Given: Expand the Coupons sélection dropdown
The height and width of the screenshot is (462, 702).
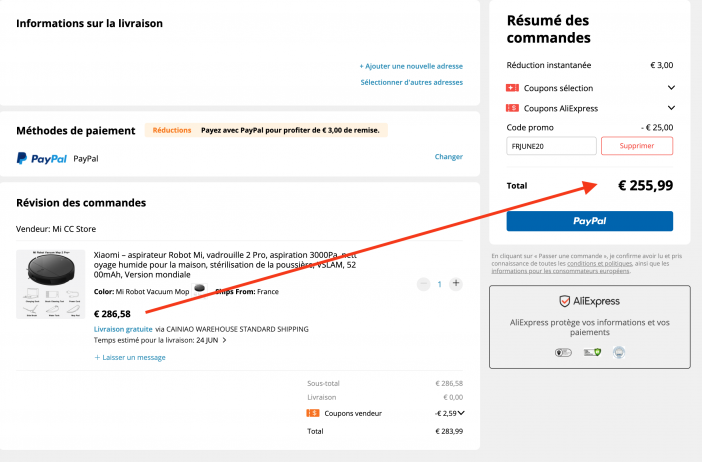Looking at the screenshot, I should 671,88.
